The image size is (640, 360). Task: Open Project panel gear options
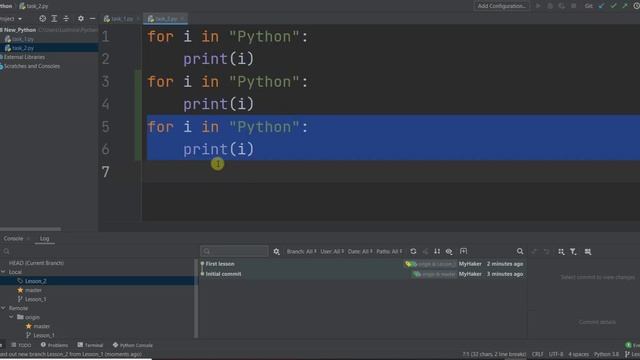point(81,19)
